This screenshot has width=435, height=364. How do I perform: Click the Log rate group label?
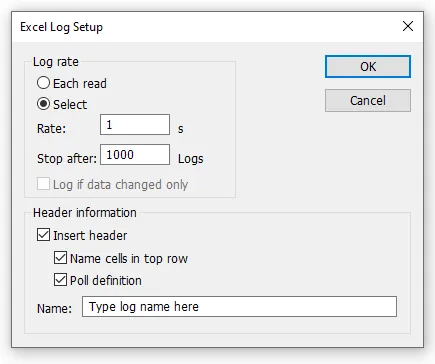point(56,62)
